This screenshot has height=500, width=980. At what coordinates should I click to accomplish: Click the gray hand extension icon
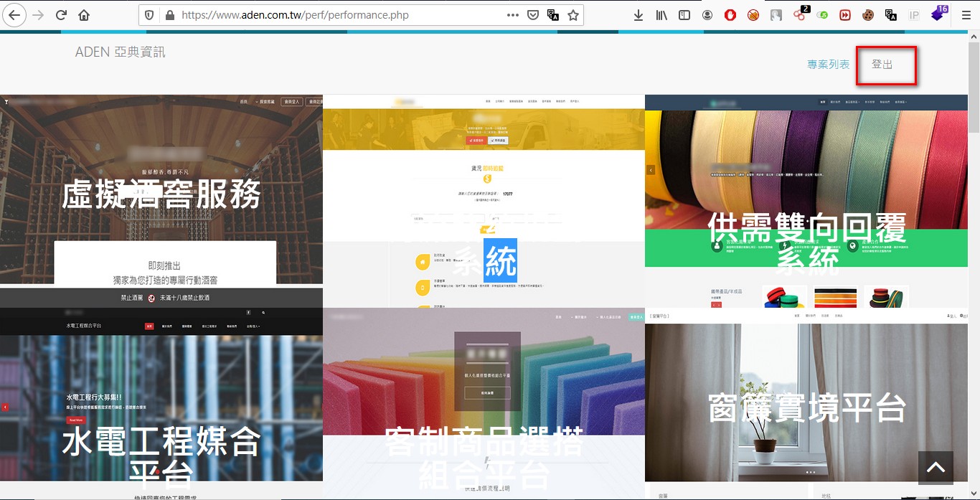776,15
